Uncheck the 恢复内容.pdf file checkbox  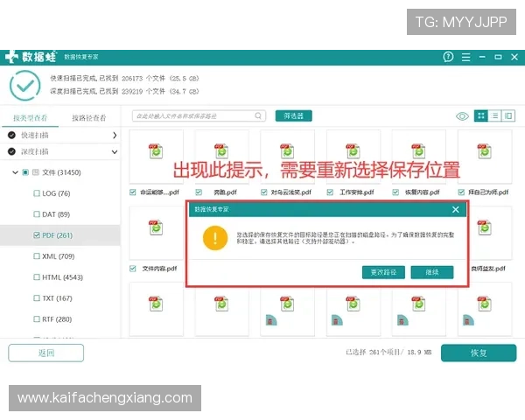[x=395, y=192]
